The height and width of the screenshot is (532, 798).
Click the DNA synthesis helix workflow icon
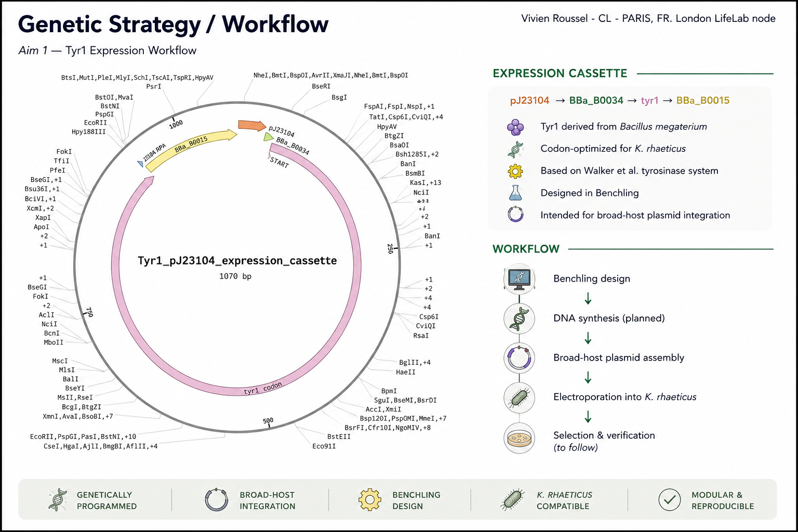520,318
